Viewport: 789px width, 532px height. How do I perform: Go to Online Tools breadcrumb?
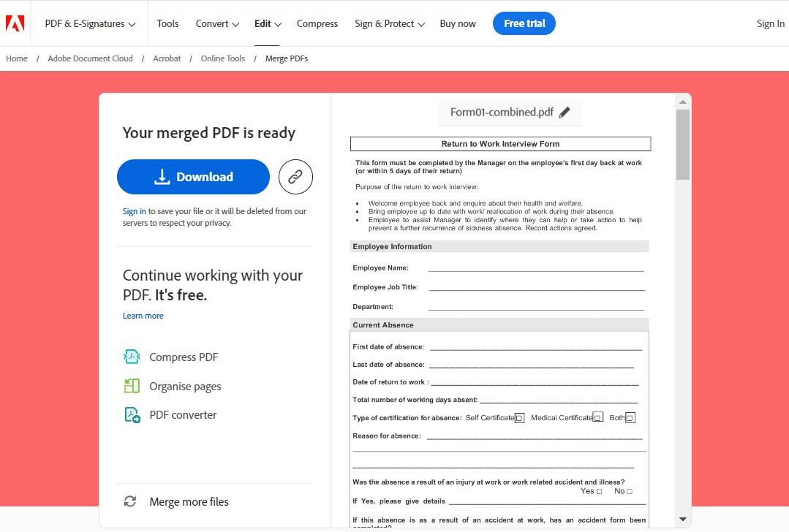223,58
